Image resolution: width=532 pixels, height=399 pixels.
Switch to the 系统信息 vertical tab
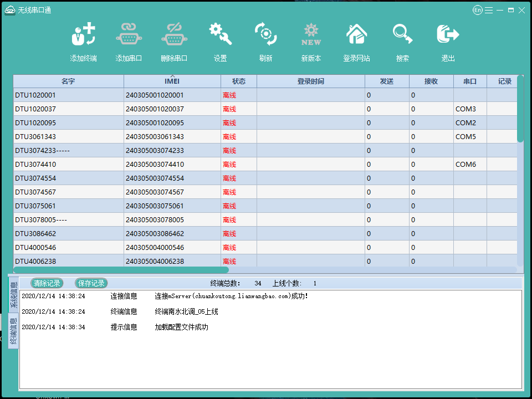click(13, 294)
